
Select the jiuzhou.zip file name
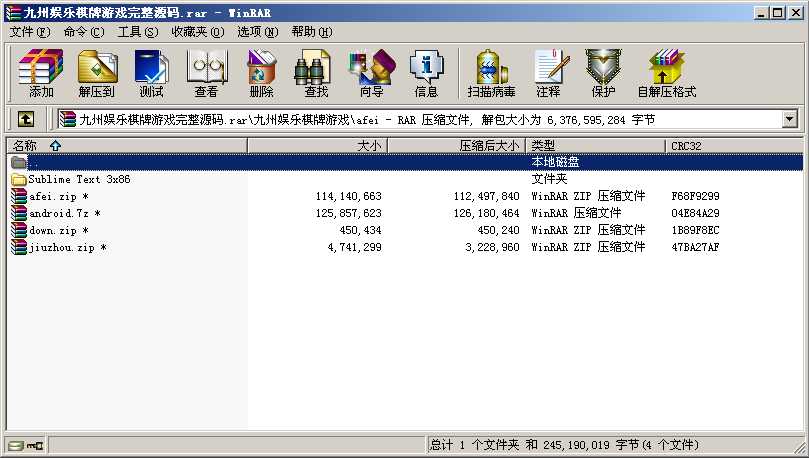[68, 248]
